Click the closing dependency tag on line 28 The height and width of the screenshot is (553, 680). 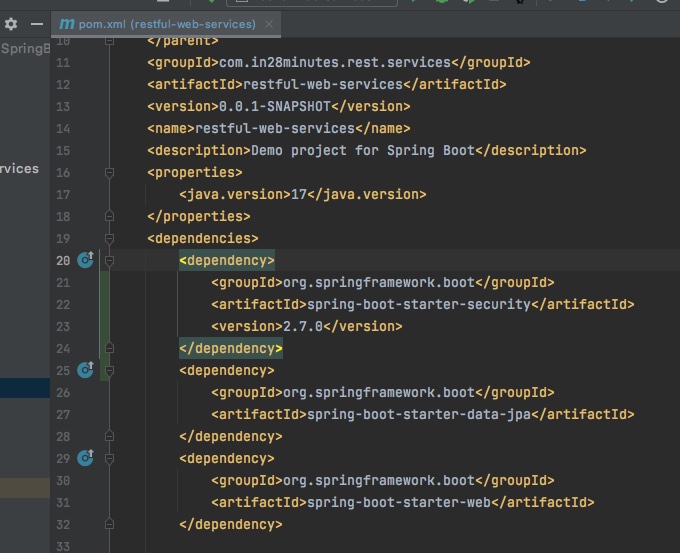(231, 436)
